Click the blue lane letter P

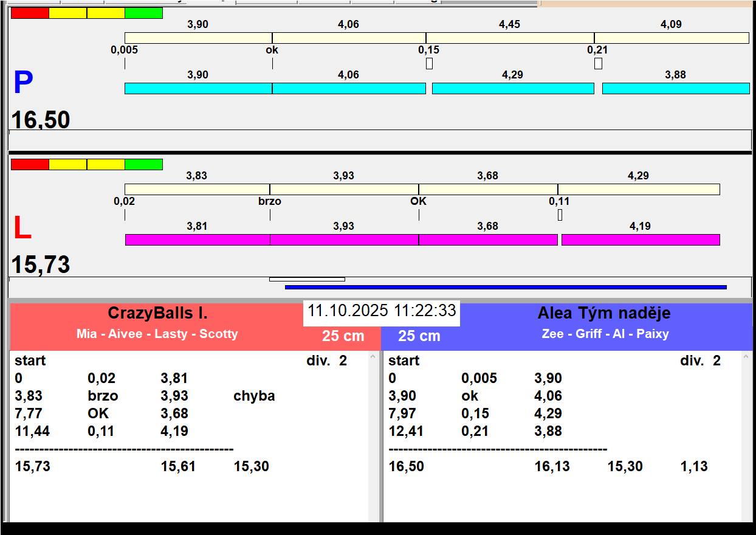tap(23, 83)
